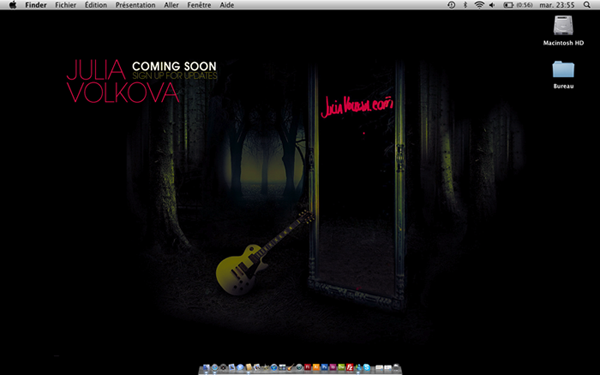Open the Bluetooth status menu
Viewport: 600px width, 375px height.
click(x=465, y=5)
